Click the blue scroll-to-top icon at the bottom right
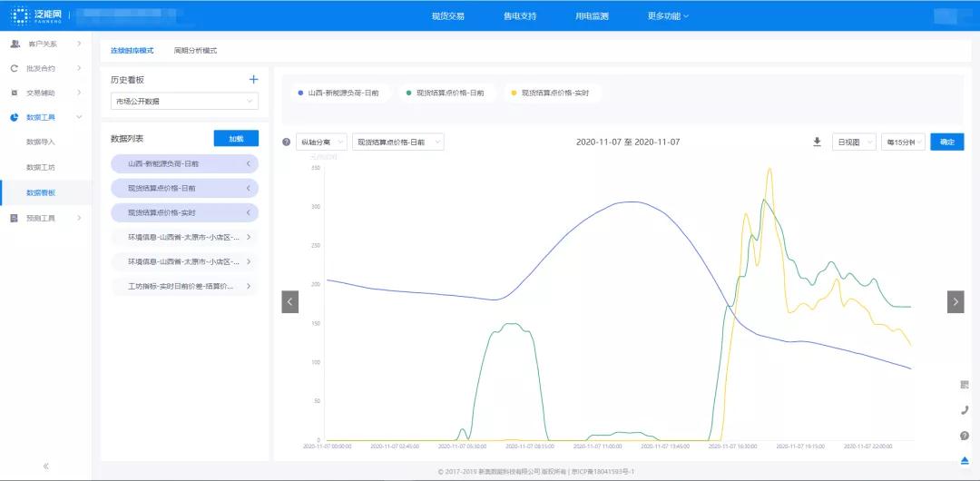The image size is (980, 481). click(x=964, y=459)
